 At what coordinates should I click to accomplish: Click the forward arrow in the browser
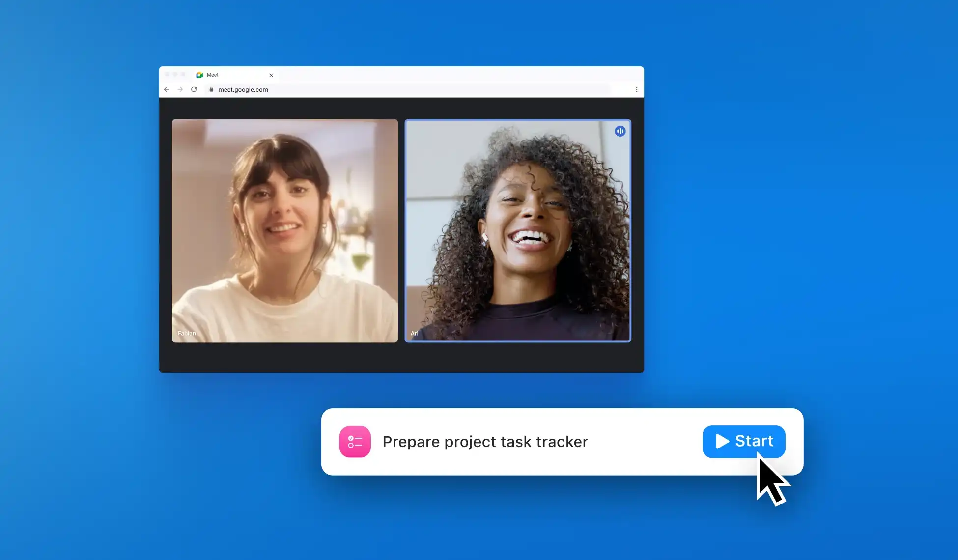point(180,89)
